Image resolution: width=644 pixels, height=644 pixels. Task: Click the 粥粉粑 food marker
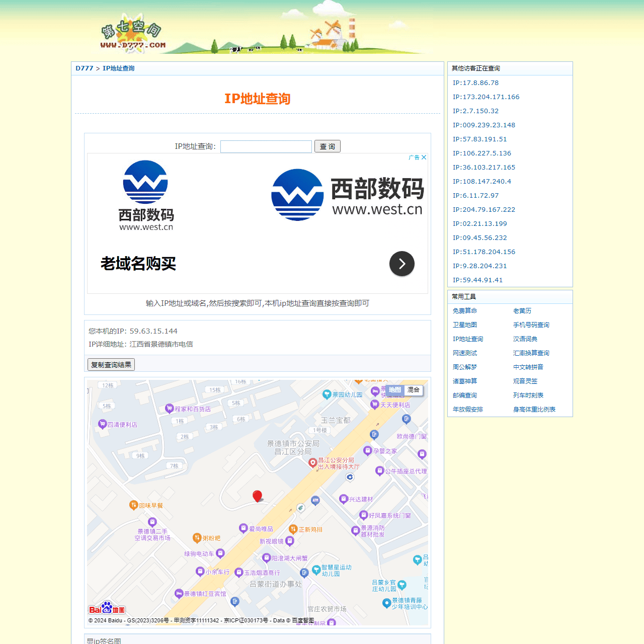pyautogui.click(x=197, y=537)
